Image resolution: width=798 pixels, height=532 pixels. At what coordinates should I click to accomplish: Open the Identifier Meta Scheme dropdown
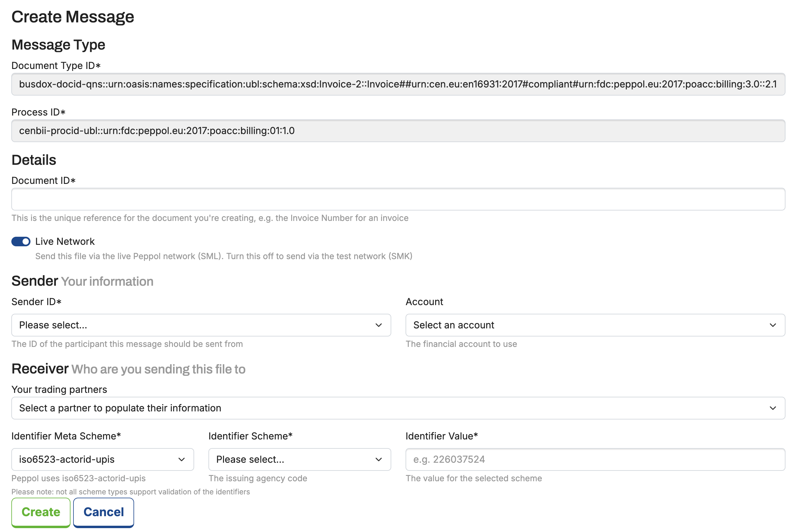click(102, 459)
